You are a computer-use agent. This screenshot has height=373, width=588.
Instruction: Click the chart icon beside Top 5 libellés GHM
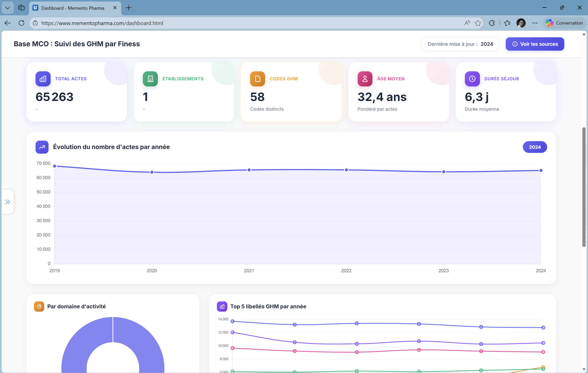pyautogui.click(x=222, y=306)
